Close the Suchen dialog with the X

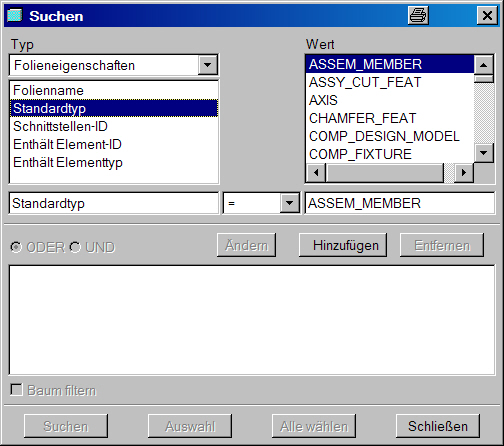[x=487, y=15]
